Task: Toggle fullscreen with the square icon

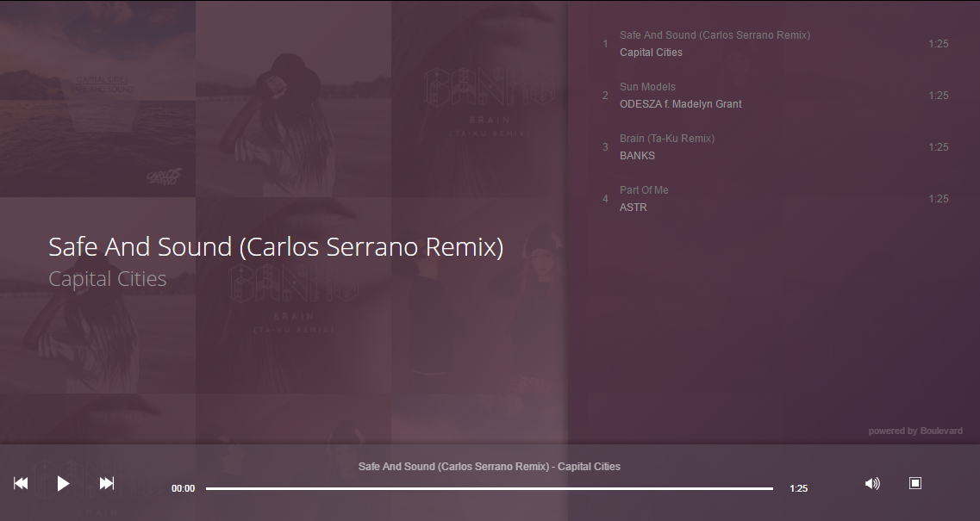Action: [915, 483]
